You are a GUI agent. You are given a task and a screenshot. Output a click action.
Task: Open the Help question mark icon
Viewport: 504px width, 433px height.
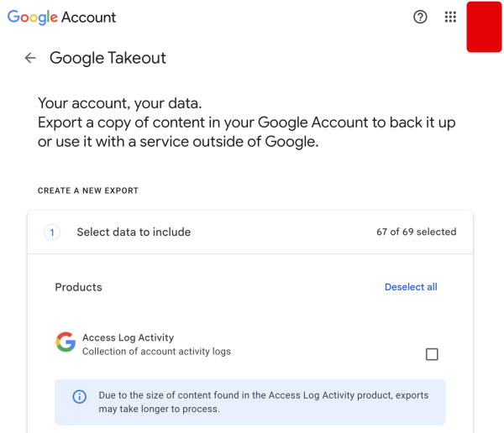(421, 17)
